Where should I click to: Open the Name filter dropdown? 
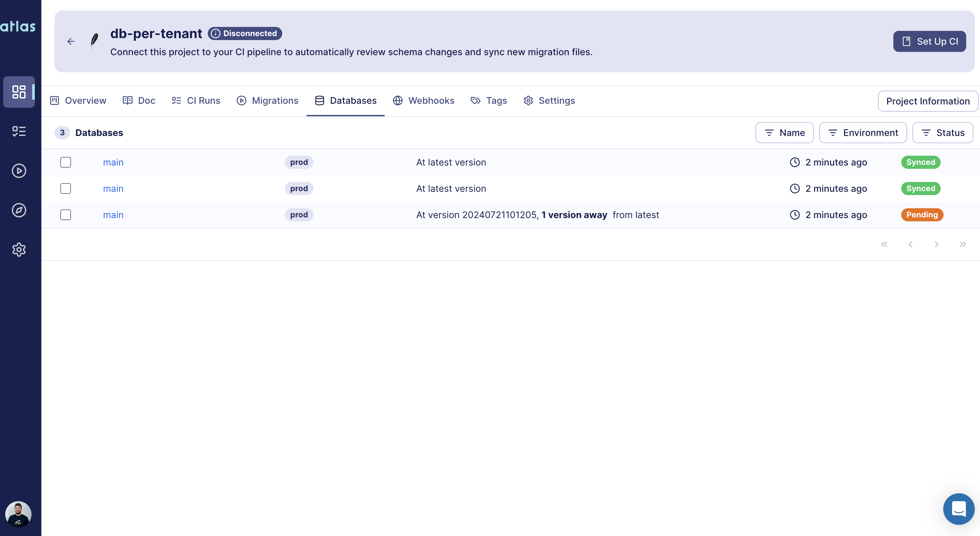click(784, 132)
